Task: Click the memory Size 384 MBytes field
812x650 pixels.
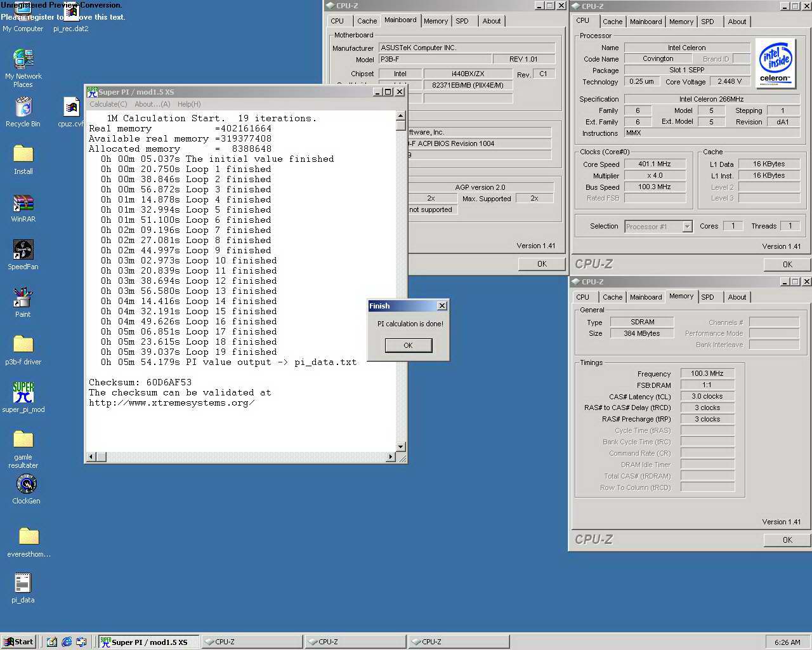Action: tap(642, 333)
